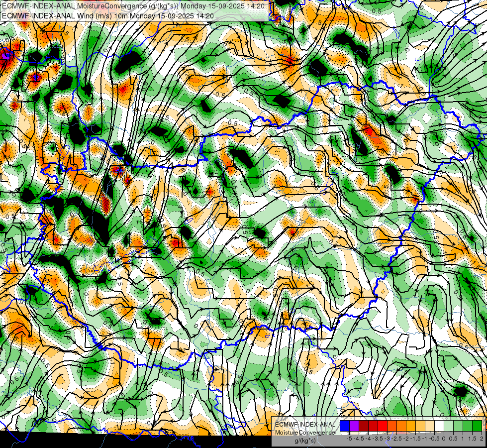Click the purple legend swatch between -5 and -4.5
Screen dimensions: 487x448
coord(354,426)
